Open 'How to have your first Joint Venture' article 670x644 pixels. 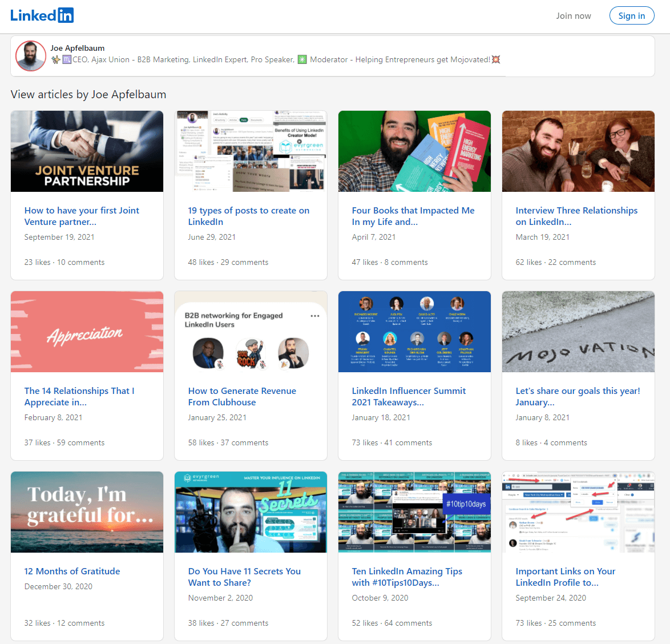point(82,216)
